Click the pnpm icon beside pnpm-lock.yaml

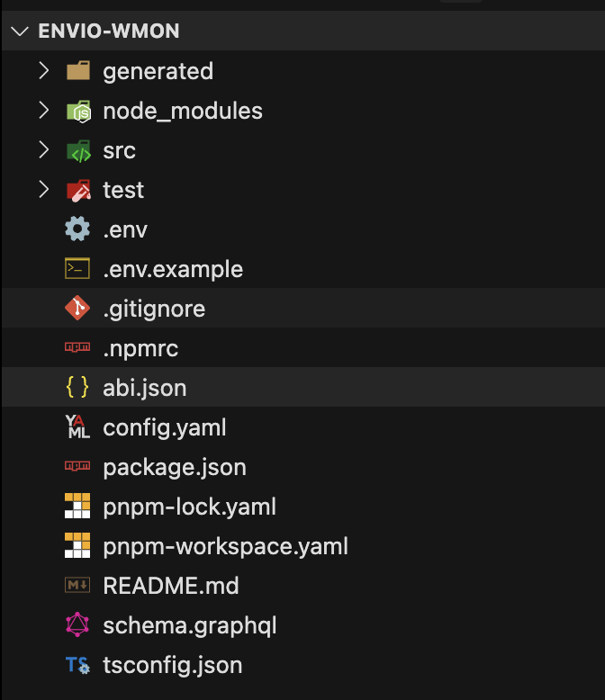(78, 507)
